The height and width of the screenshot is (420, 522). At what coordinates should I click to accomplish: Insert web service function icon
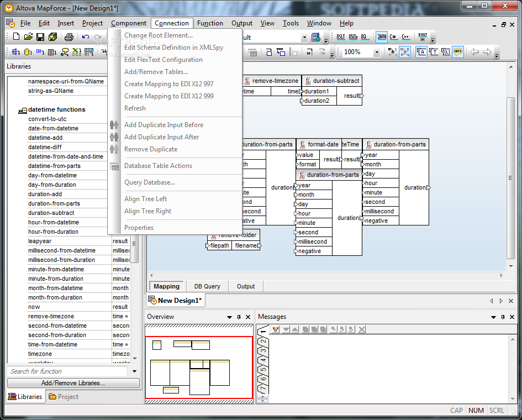click(x=65, y=52)
